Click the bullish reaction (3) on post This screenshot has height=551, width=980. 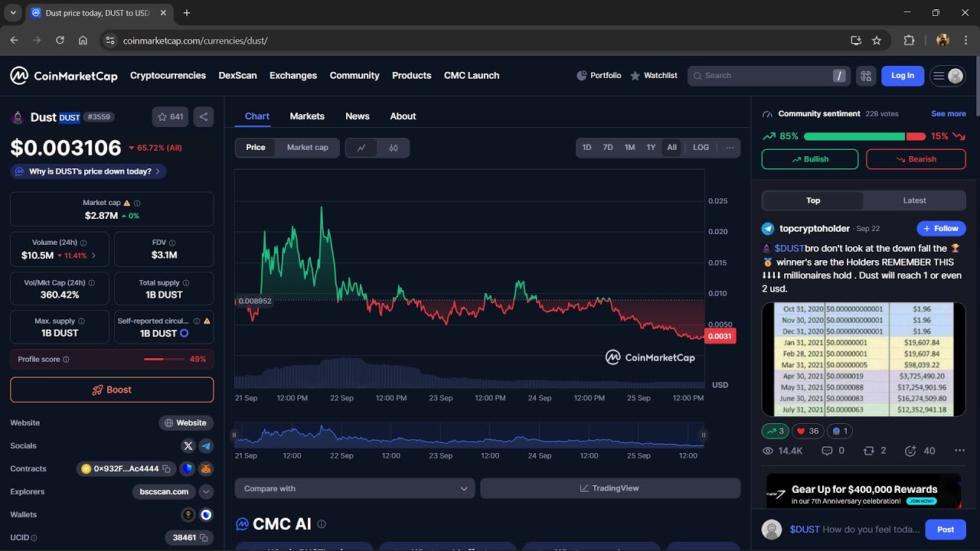pyautogui.click(x=776, y=431)
